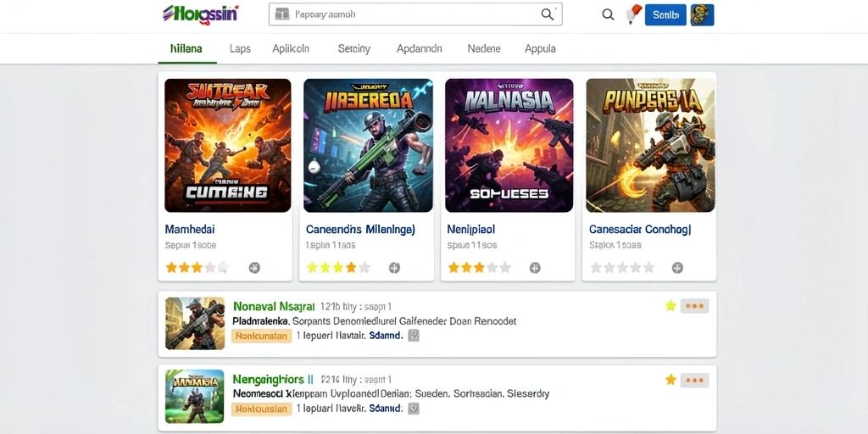Click the small badge icon in the Nengangihiors II row
This screenshot has width=868, height=434.
point(414,409)
